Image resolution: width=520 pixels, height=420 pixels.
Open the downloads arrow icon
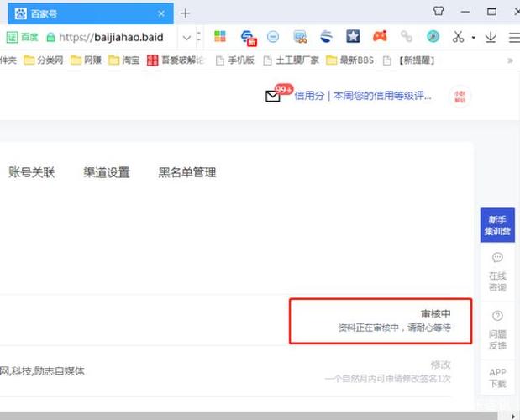tap(491, 37)
